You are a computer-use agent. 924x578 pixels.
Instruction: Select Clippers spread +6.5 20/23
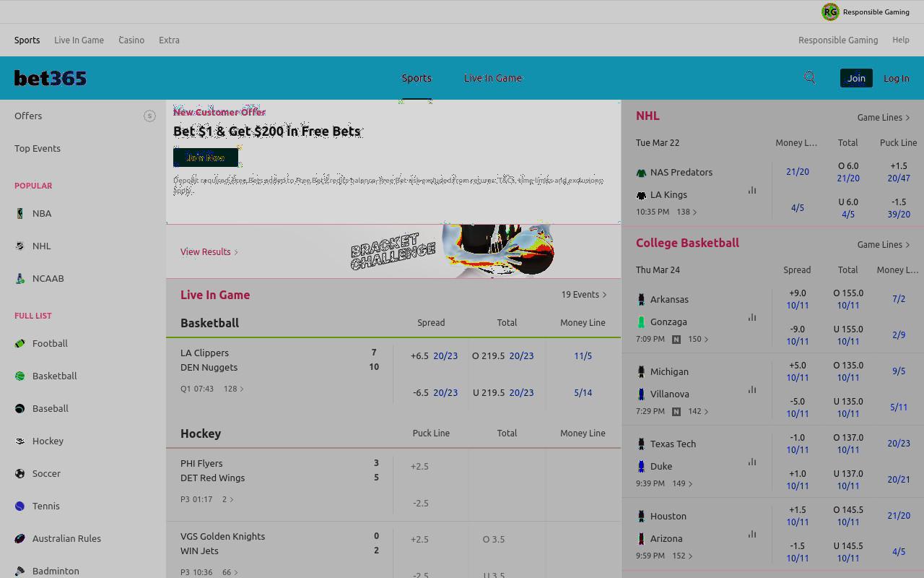tap(434, 355)
